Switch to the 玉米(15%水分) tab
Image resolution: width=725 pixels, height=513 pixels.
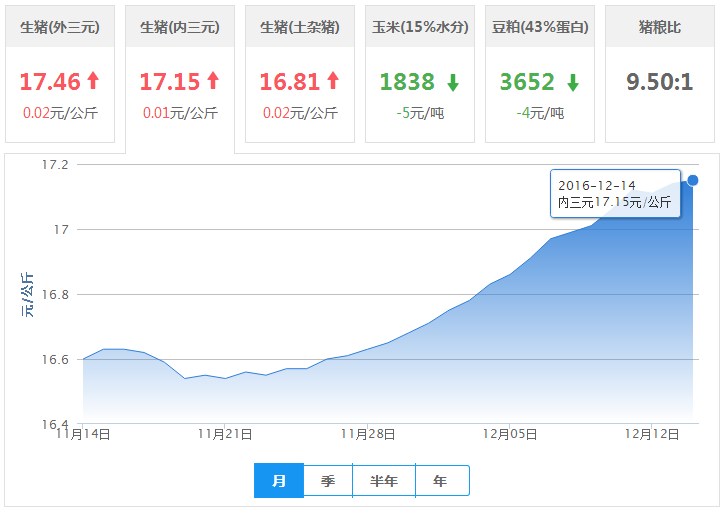[x=420, y=28]
